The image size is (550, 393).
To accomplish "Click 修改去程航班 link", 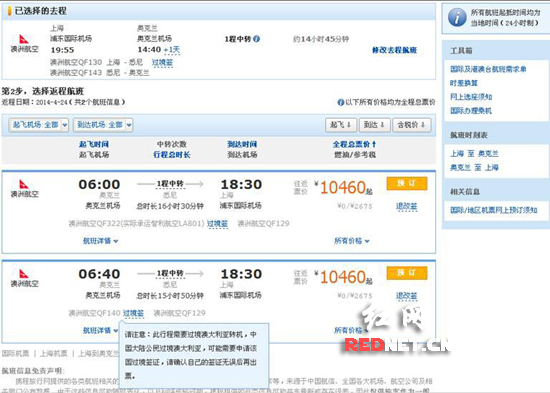I will click(395, 50).
